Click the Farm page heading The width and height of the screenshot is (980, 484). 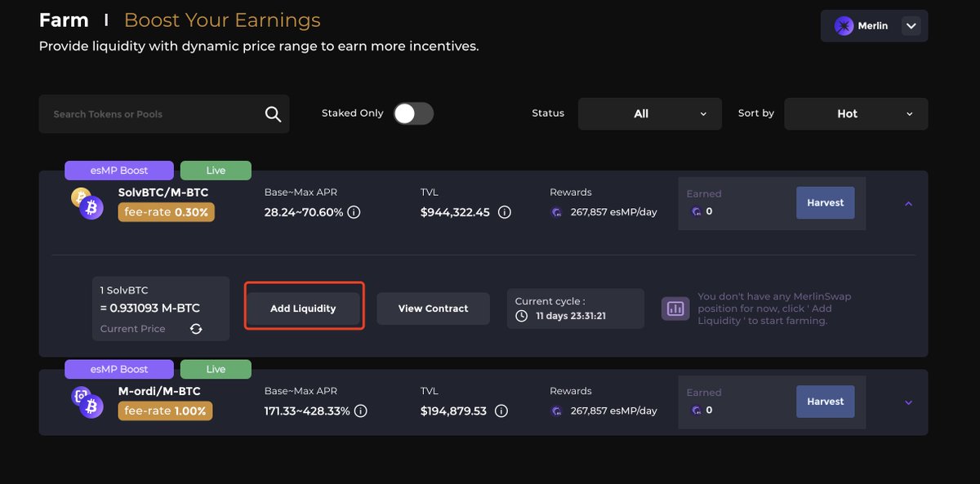[x=64, y=20]
